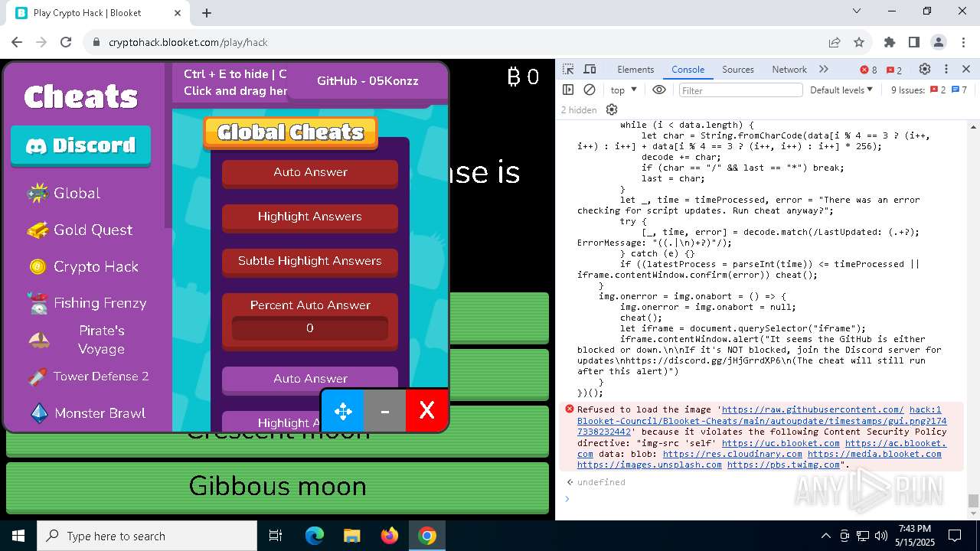Select the Global category in the cheats sidebar
980x551 pixels.
coord(64,193)
